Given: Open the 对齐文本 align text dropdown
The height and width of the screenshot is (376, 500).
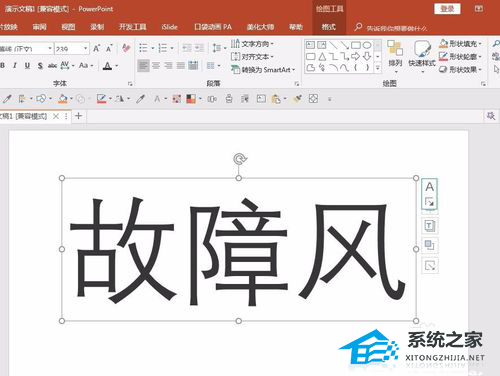Looking at the screenshot, I should pyautogui.click(x=252, y=57).
